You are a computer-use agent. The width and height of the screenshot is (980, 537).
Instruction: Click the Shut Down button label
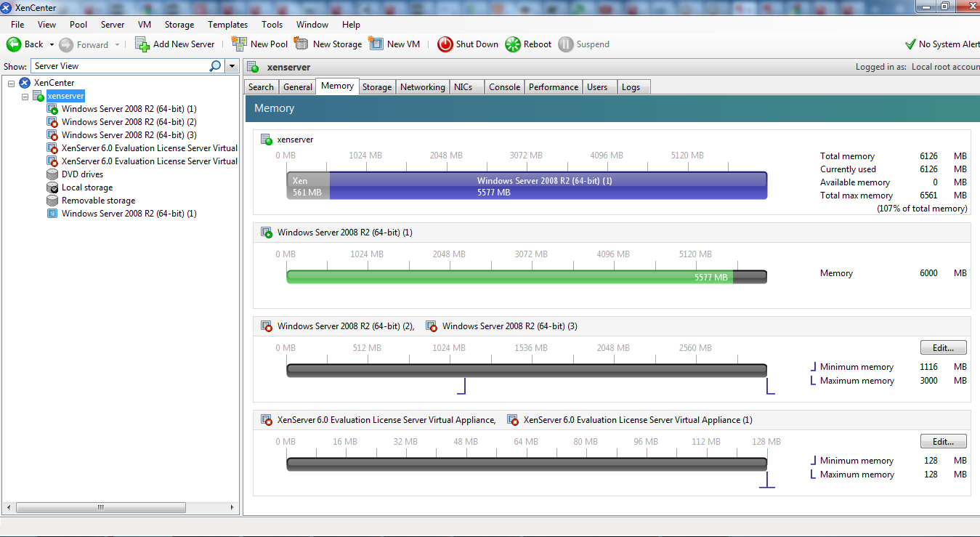pos(477,44)
